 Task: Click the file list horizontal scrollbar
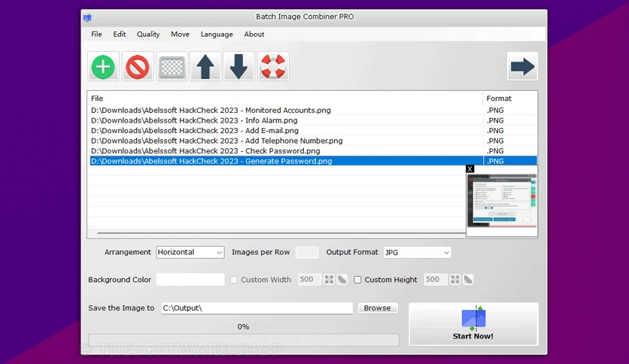coord(281,232)
